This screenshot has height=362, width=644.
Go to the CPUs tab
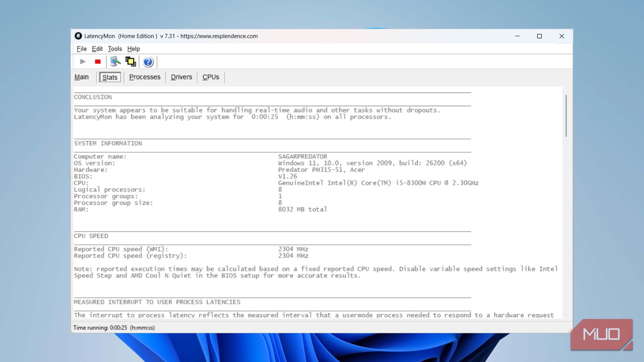tap(211, 77)
